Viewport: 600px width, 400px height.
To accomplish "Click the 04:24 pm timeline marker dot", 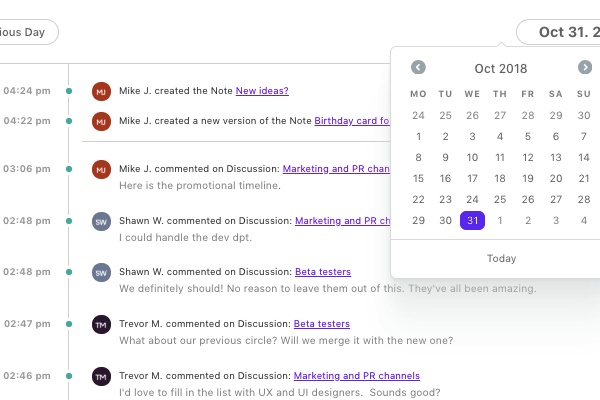I will [x=69, y=91].
